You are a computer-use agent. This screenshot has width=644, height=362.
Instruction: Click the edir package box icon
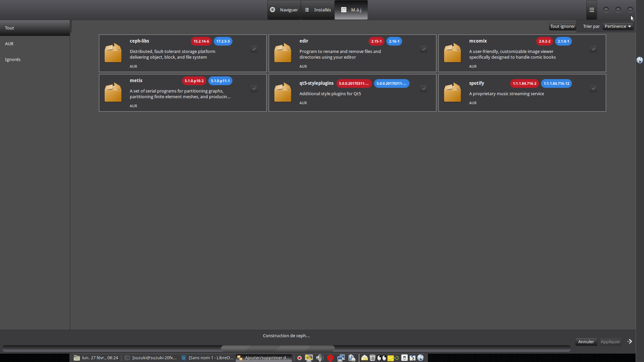283,53
